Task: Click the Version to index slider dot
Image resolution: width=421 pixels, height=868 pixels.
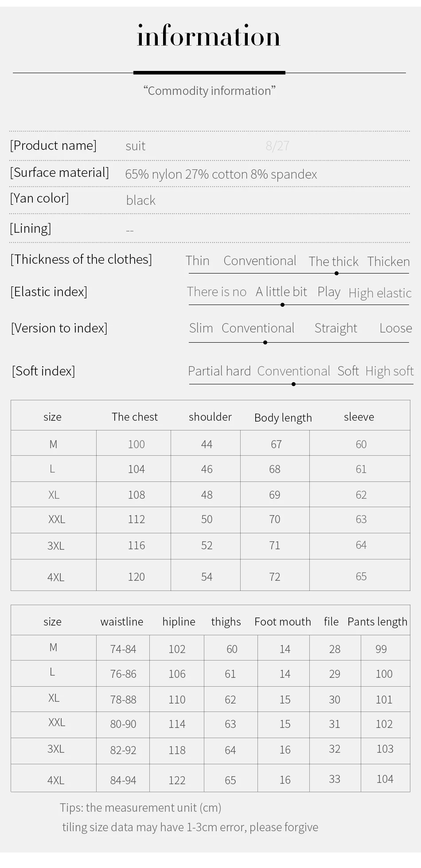Action: coord(265,342)
